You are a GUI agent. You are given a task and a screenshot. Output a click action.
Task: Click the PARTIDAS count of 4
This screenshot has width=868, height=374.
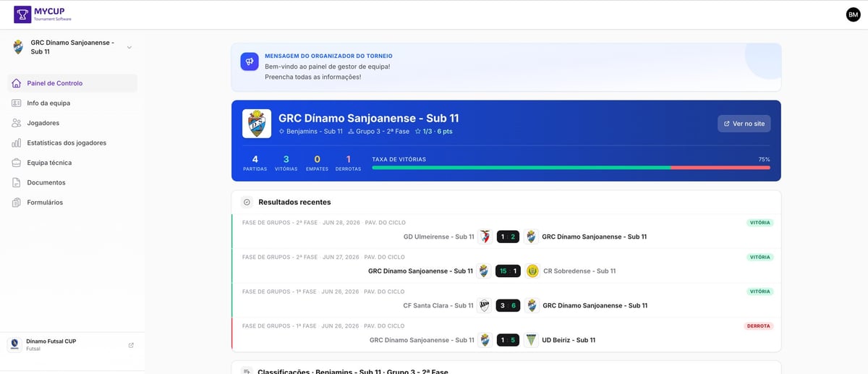[x=255, y=159]
